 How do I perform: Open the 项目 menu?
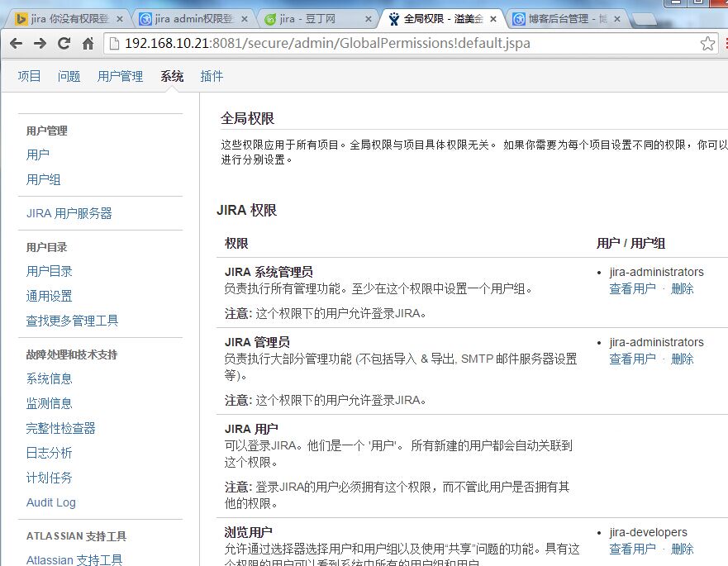click(29, 76)
